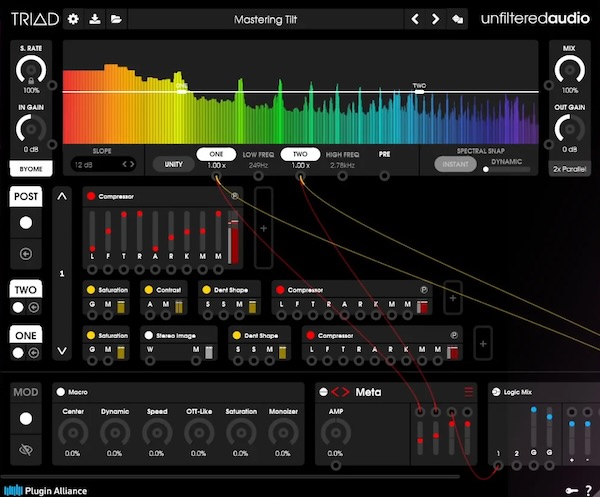Screen dimensions: 600x497
Task: Toggle POST Compressor red power dot
Action: click(91, 196)
